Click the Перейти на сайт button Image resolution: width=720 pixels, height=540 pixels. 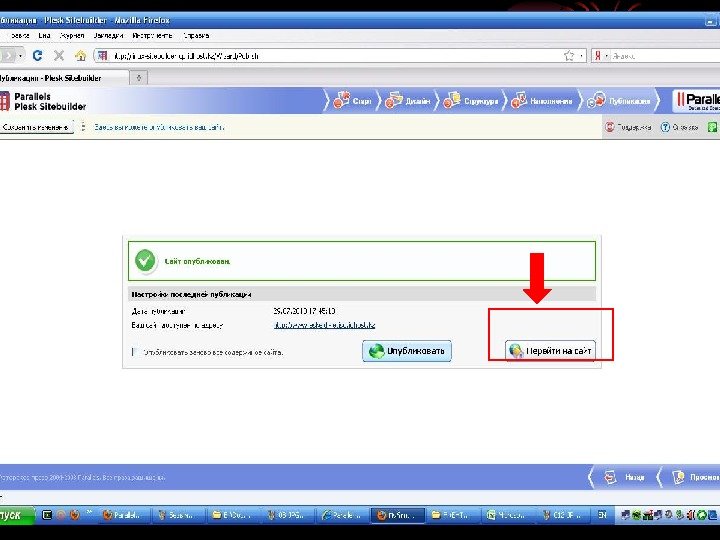click(x=550, y=351)
